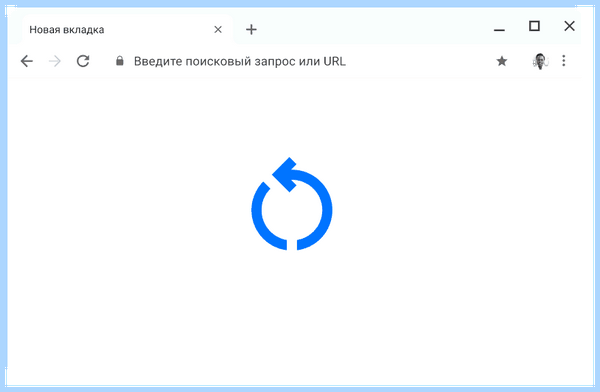The image size is (600, 392).
Task: Click the padlock security icon
Action: tap(120, 60)
